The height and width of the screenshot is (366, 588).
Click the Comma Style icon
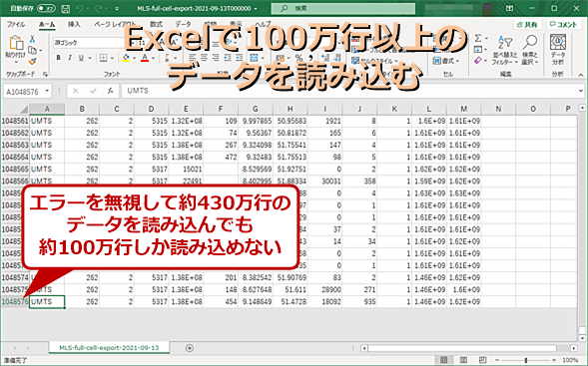(x=310, y=58)
